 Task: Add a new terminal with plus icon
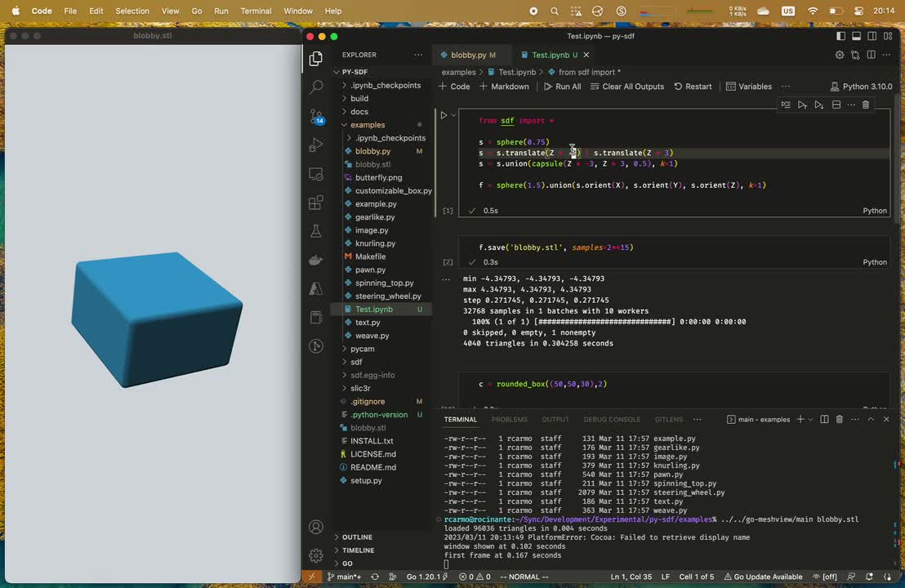tap(800, 420)
